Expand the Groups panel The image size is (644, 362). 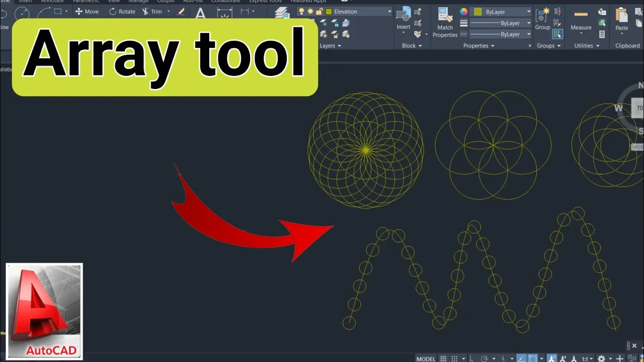coord(549,46)
